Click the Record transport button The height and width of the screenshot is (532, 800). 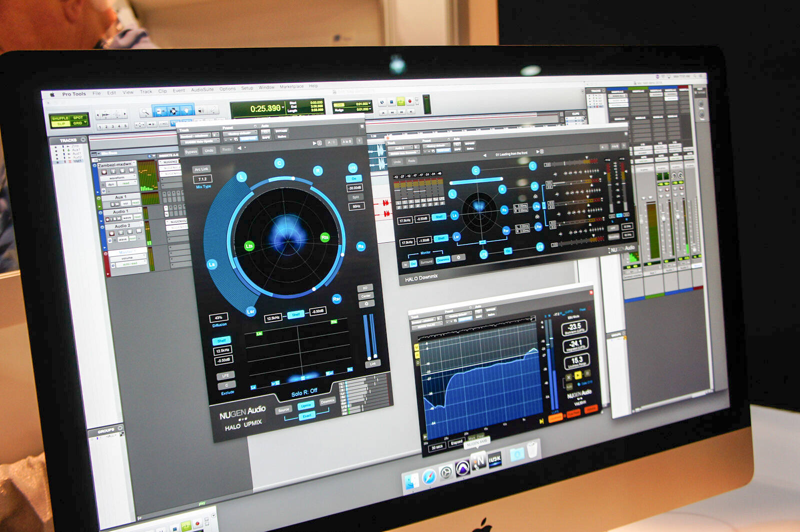point(410,101)
